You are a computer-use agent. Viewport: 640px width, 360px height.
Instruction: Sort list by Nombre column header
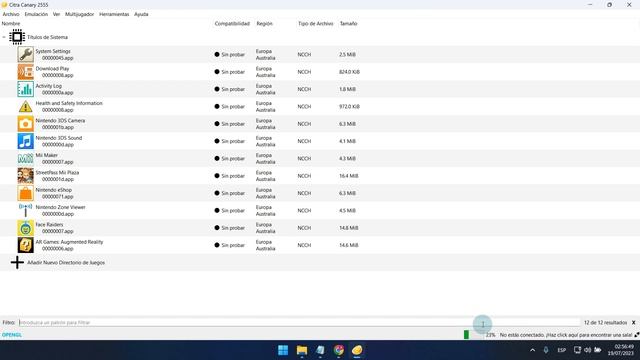point(11,24)
